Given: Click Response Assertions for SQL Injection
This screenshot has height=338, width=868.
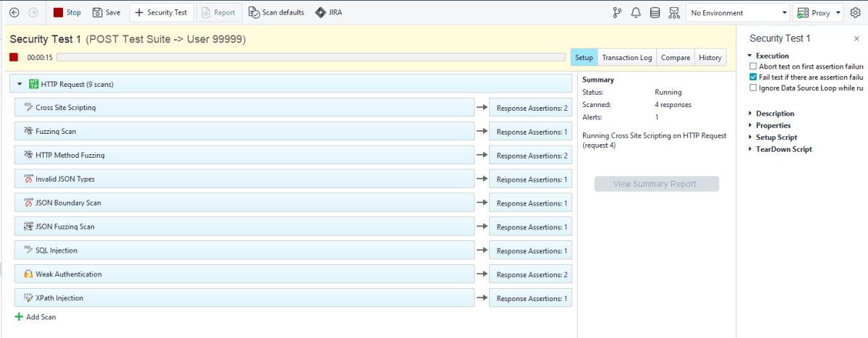Looking at the screenshot, I should [531, 251].
